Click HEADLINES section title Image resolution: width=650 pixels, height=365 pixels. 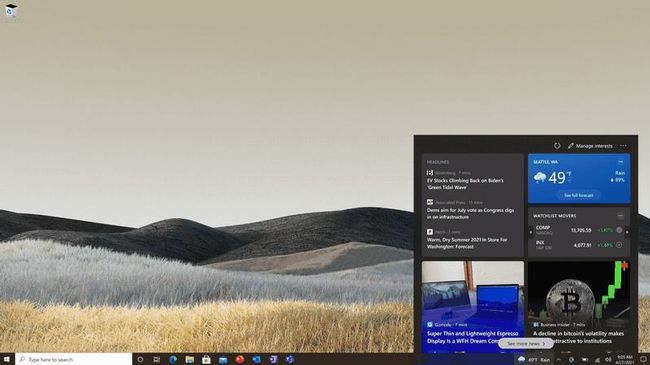pos(438,162)
